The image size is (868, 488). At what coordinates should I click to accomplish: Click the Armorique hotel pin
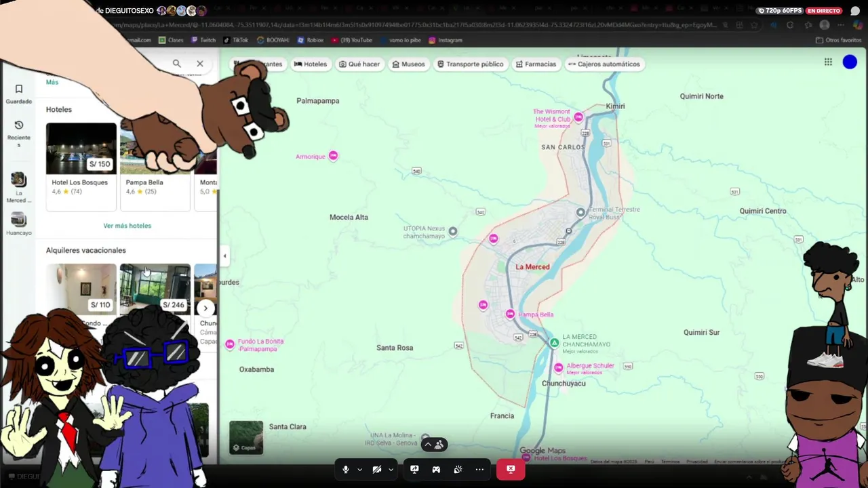tap(333, 156)
